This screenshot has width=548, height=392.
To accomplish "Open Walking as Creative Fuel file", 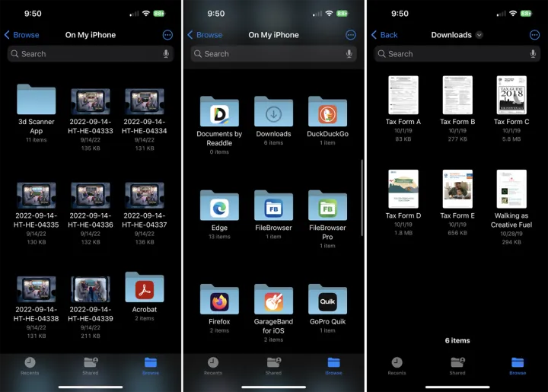I will [x=511, y=190].
